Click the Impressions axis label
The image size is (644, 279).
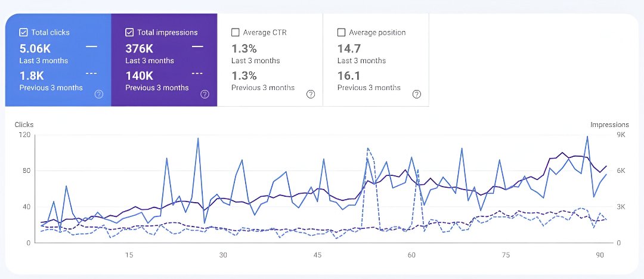point(609,125)
